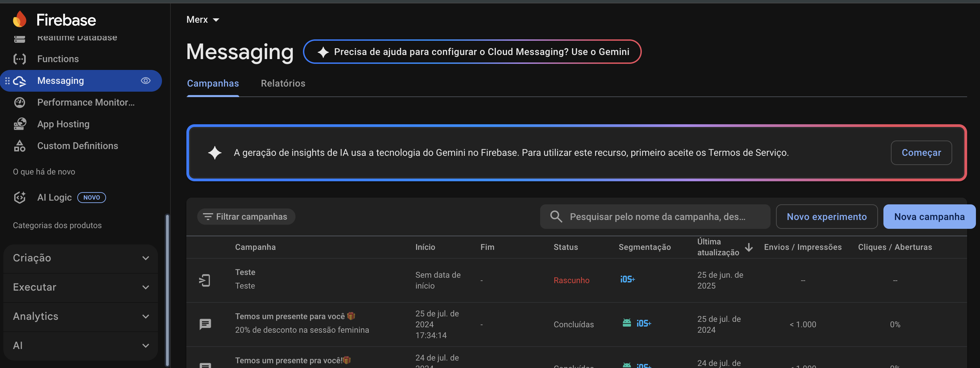Click the sidebar vertical scrollbar

coord(167,290)
